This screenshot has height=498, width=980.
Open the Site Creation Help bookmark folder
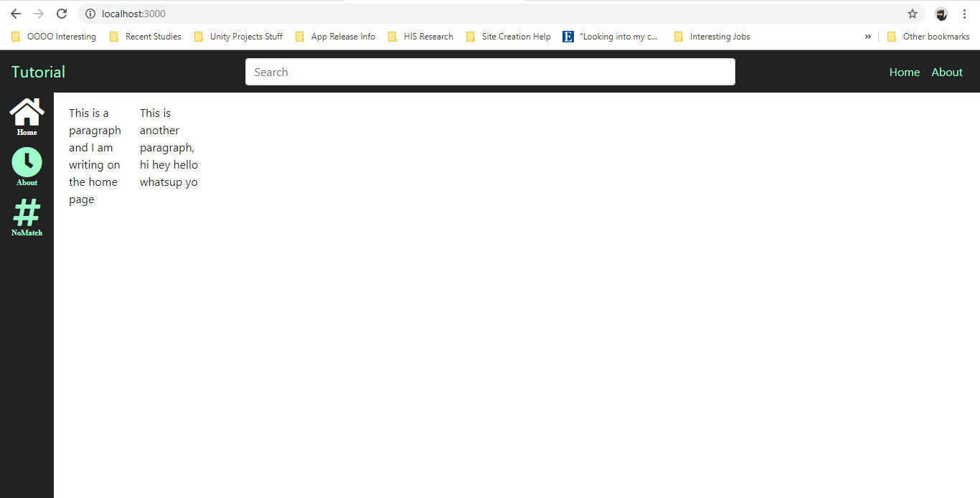[509, 37]
